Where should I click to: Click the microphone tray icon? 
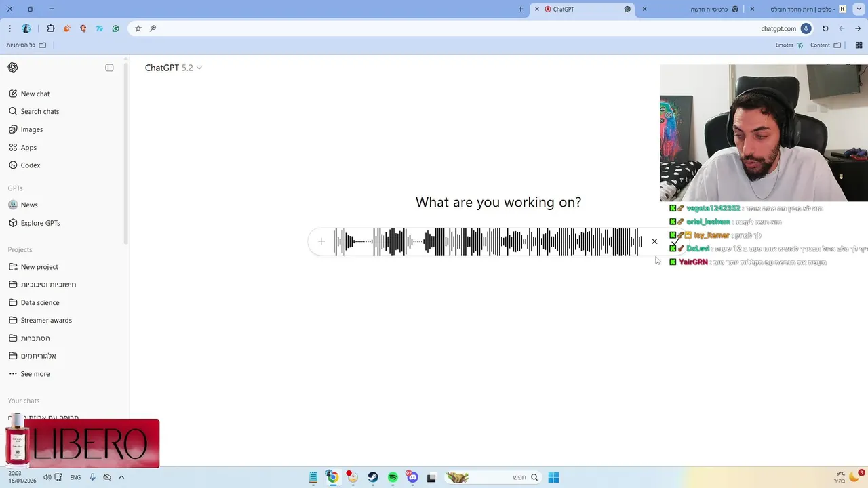[92, 477]
